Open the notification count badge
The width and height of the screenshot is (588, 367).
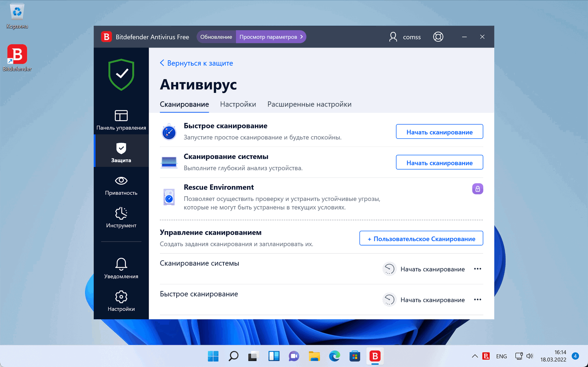pos(575,356)
